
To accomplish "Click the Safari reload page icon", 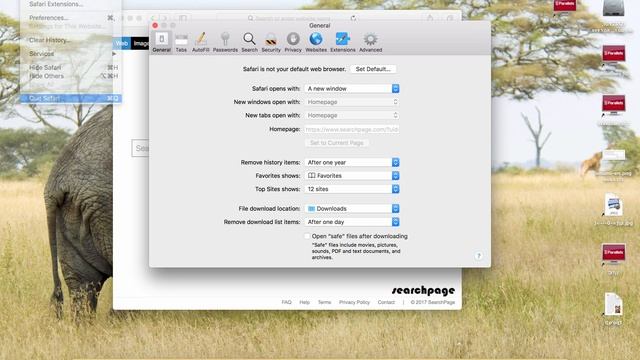I will [353, 18].
